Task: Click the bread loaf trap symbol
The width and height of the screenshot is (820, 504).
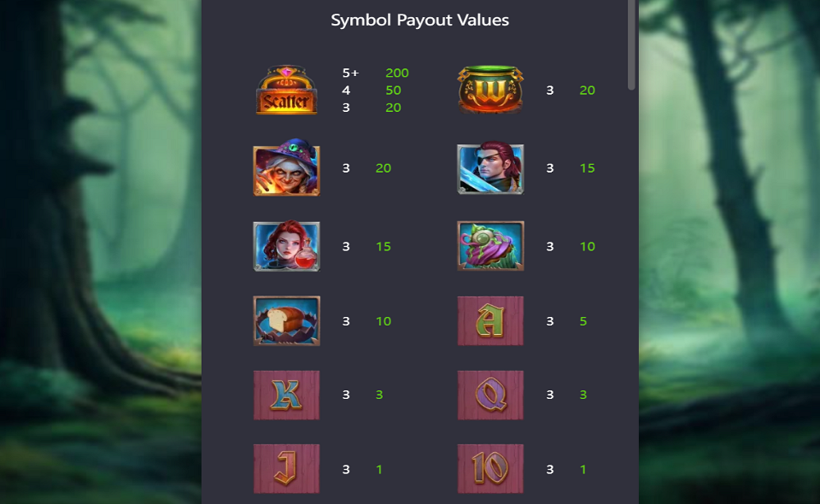Action: pos(287,321)
